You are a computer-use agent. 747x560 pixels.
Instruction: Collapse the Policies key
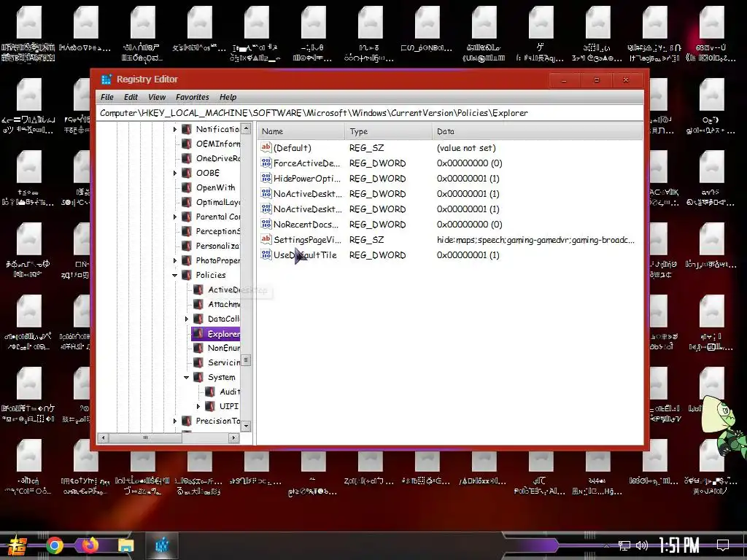[175, 275]
